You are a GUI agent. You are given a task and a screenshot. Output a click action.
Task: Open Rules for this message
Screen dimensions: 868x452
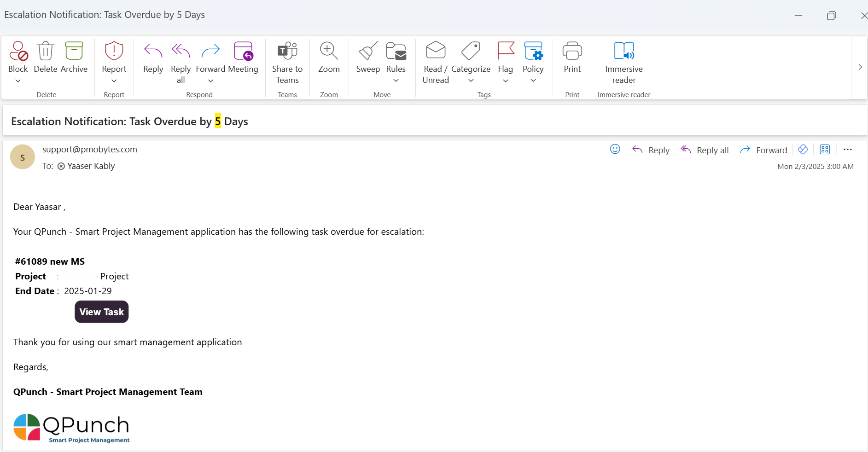396,51
